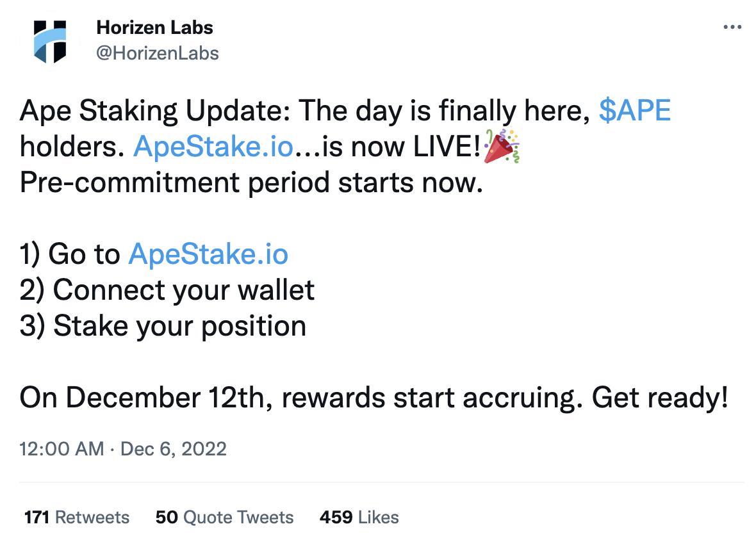The width and height of the screenshot is (756, 547).
Task: View the 171 Retweets list
Action: point(76,517)
